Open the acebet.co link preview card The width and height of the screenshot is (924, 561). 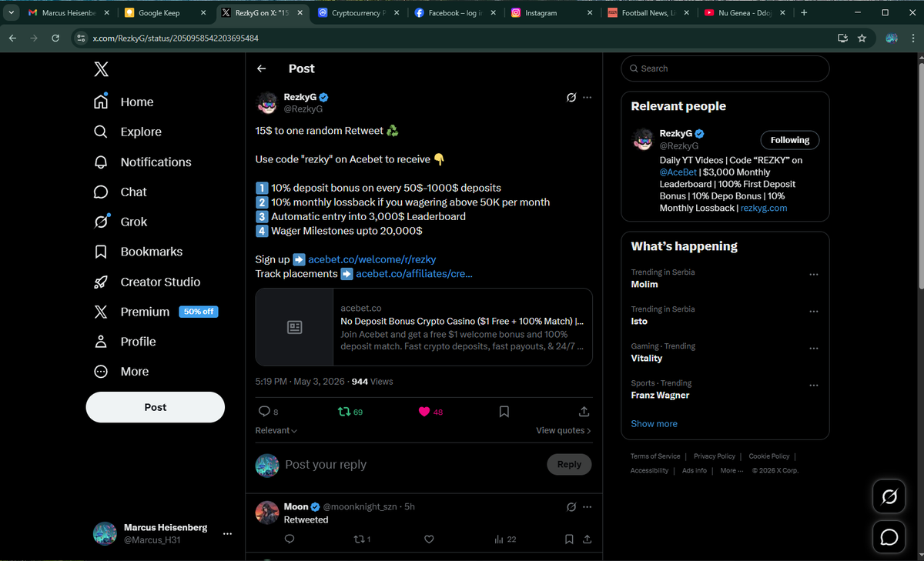tap(423, 327)
